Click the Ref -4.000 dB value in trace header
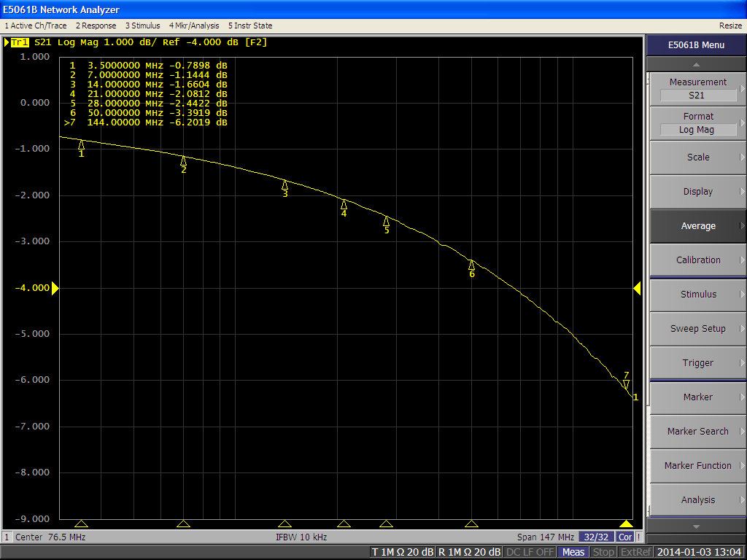 point(200,42)
